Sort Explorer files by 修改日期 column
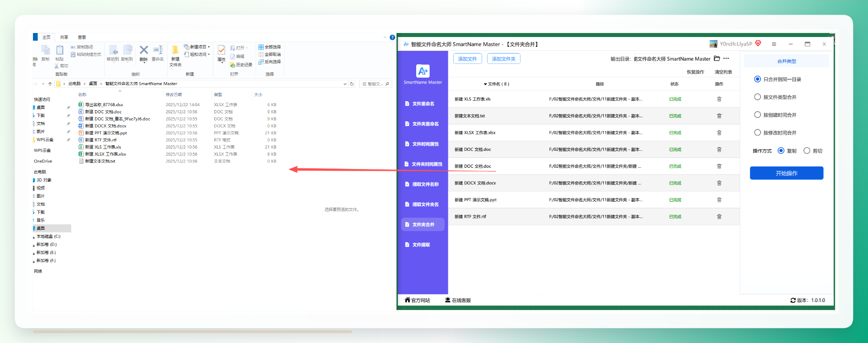The image size is (868, 343). 174,95
